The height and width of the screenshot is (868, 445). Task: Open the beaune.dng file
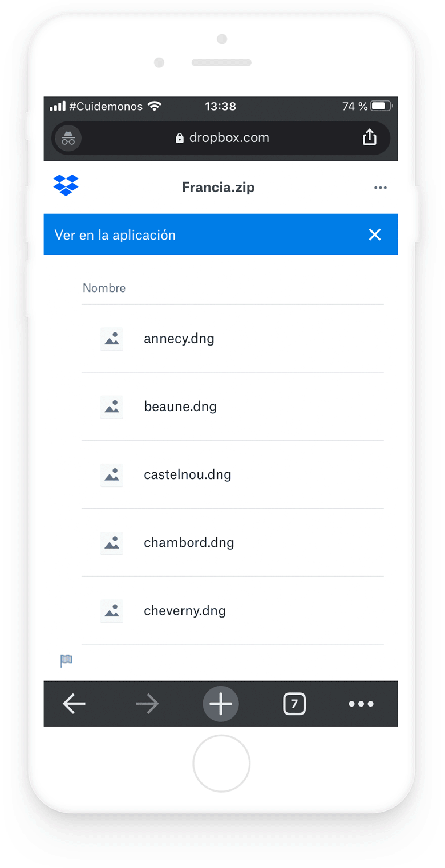[x=180, y=407]
